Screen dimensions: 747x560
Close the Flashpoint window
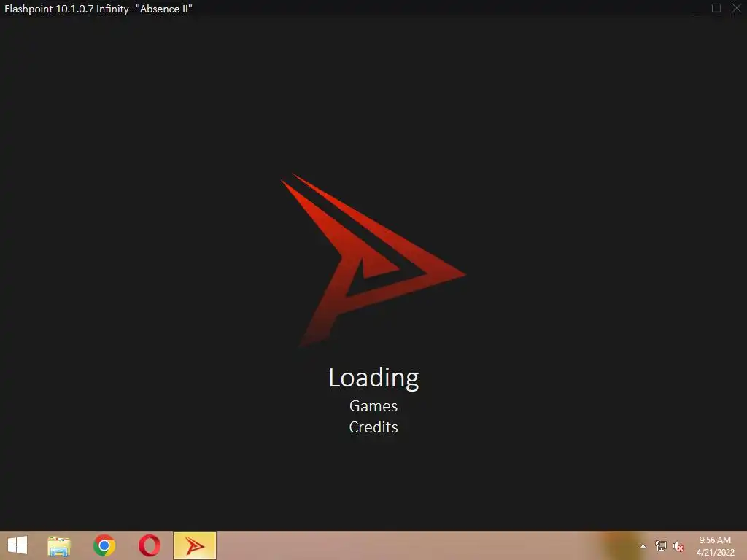click(736, 8)
